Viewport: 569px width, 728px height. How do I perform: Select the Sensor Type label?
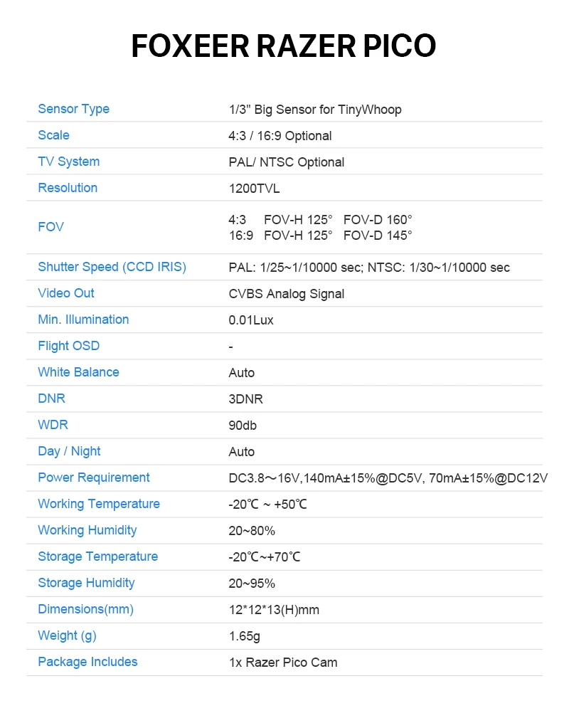[74, 109]
